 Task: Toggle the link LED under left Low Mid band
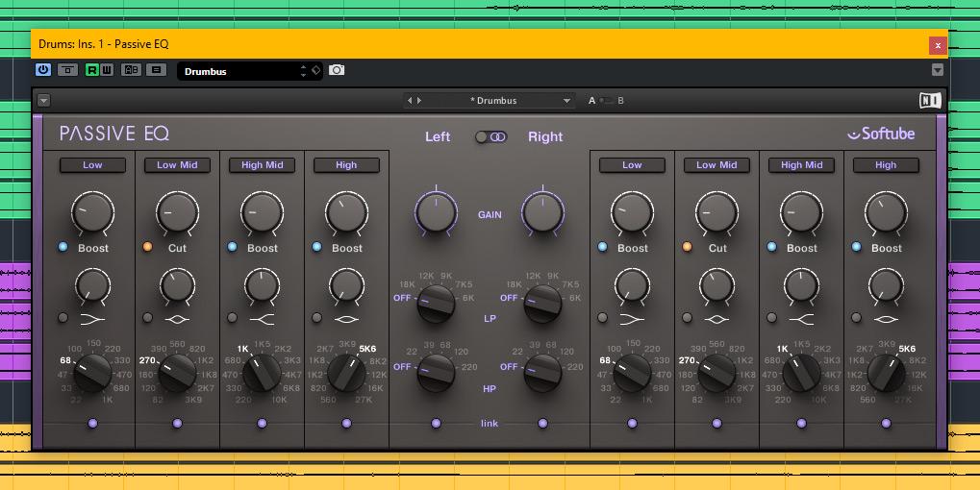point(177,423)
